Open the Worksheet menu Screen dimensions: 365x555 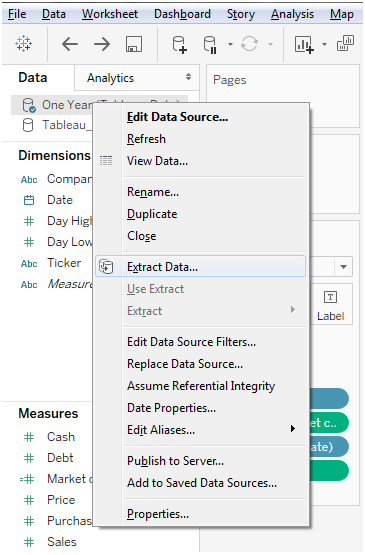110,14
